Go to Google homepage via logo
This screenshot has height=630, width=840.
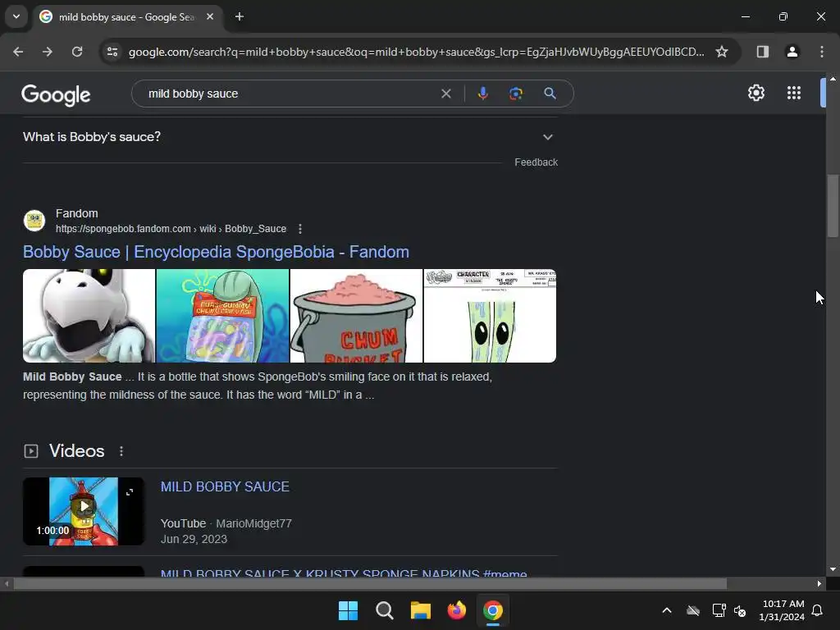coord(56,95)
